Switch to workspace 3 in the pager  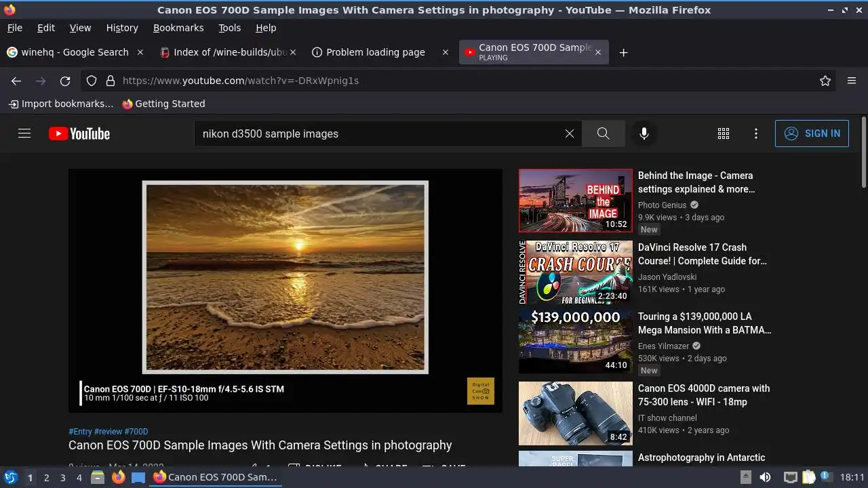[x=62, y=477]
